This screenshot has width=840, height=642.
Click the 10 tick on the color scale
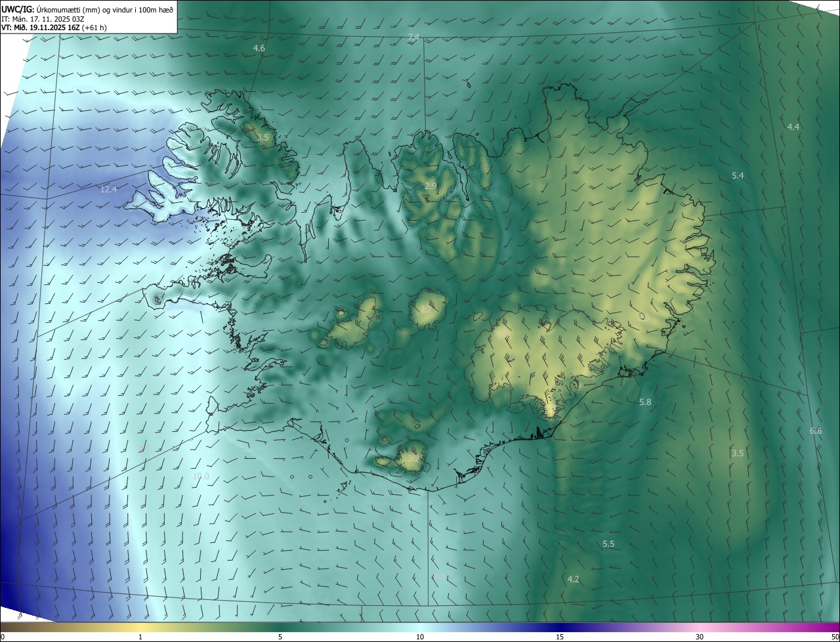(420, 637)
